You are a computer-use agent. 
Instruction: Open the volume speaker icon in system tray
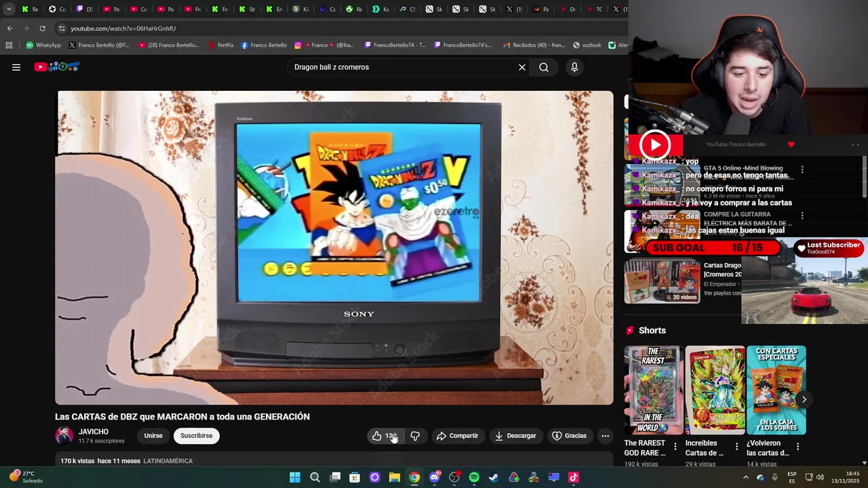[820, 477]
